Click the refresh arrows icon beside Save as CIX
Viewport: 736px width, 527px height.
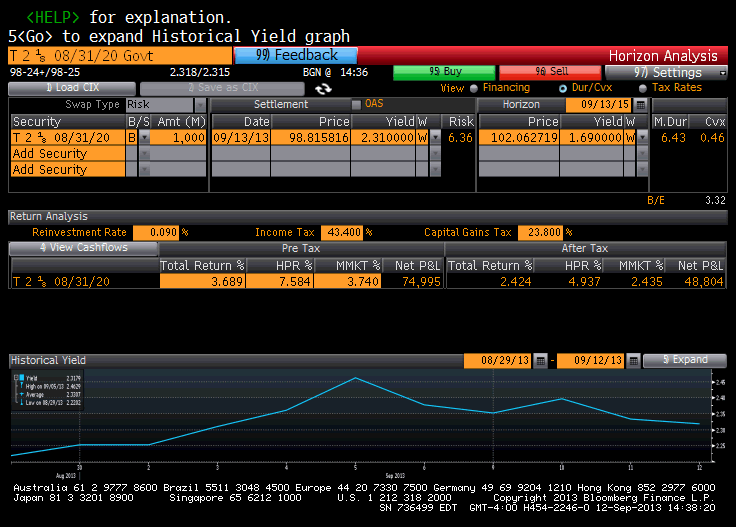tap(323, 88)
